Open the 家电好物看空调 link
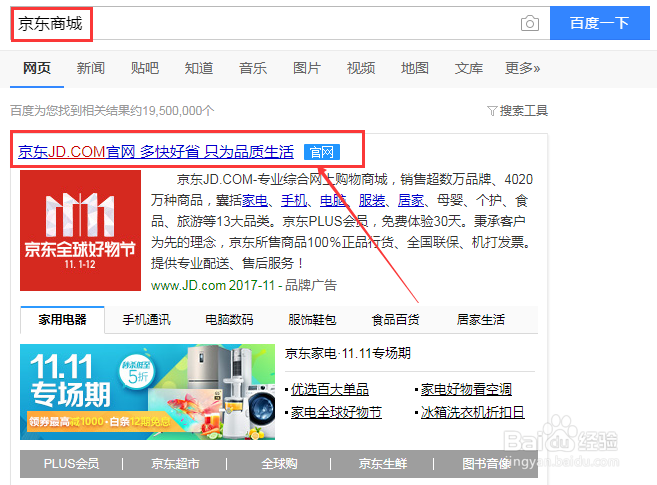The width and height of the screenshot is (657, 485). [x=466, y=389]
